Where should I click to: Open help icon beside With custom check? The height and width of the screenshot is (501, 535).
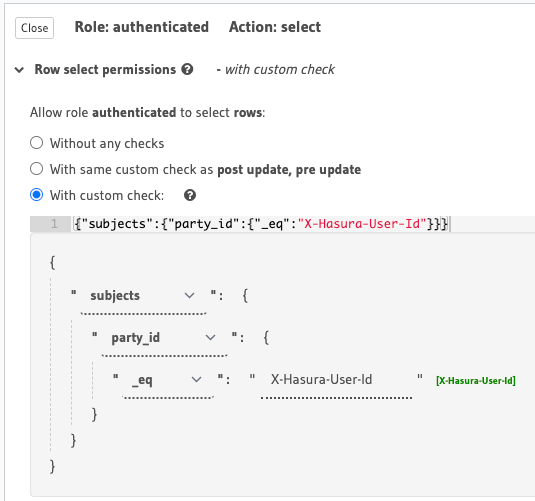190,196
